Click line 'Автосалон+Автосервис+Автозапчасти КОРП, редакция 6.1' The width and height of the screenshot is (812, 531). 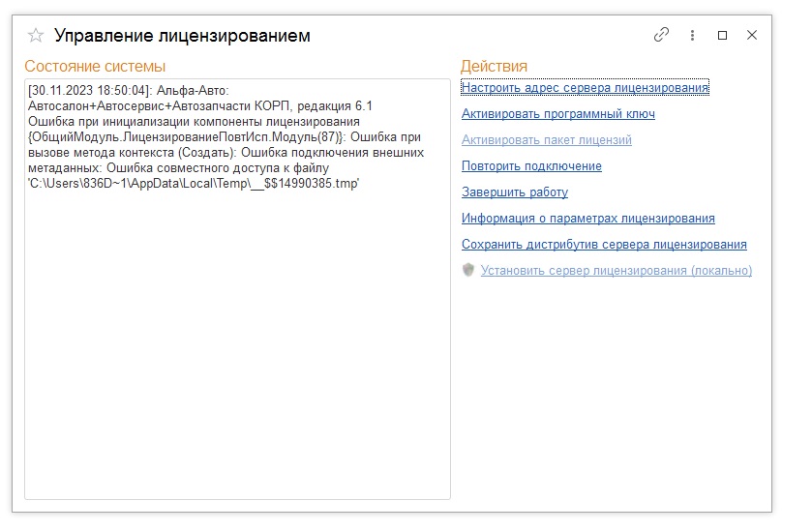click(200, 106)
